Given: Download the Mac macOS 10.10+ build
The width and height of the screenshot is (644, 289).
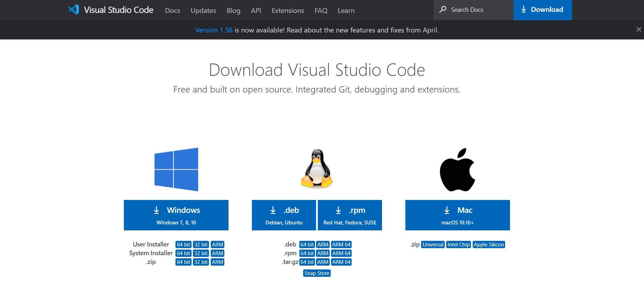Looking at the screenshot, I should point(458,215).
